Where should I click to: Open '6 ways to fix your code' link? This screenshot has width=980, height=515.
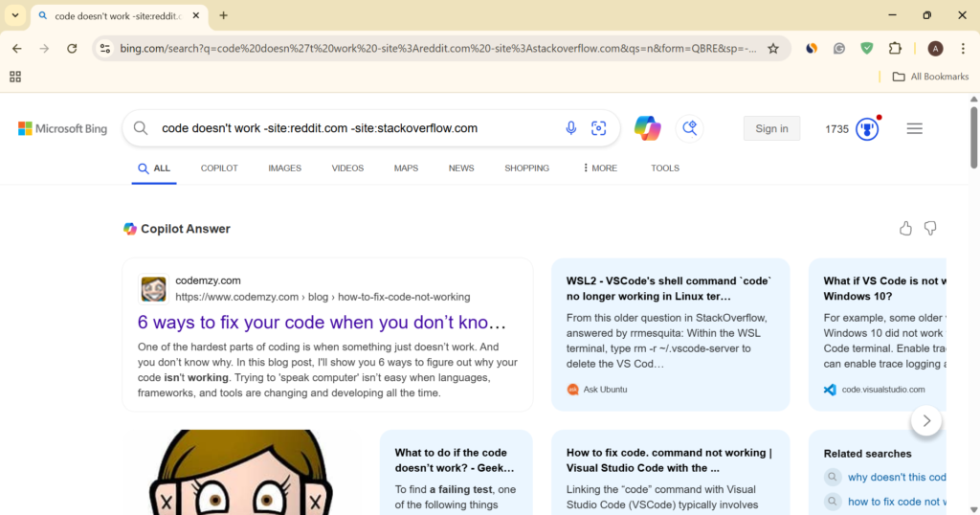[322, 323]
